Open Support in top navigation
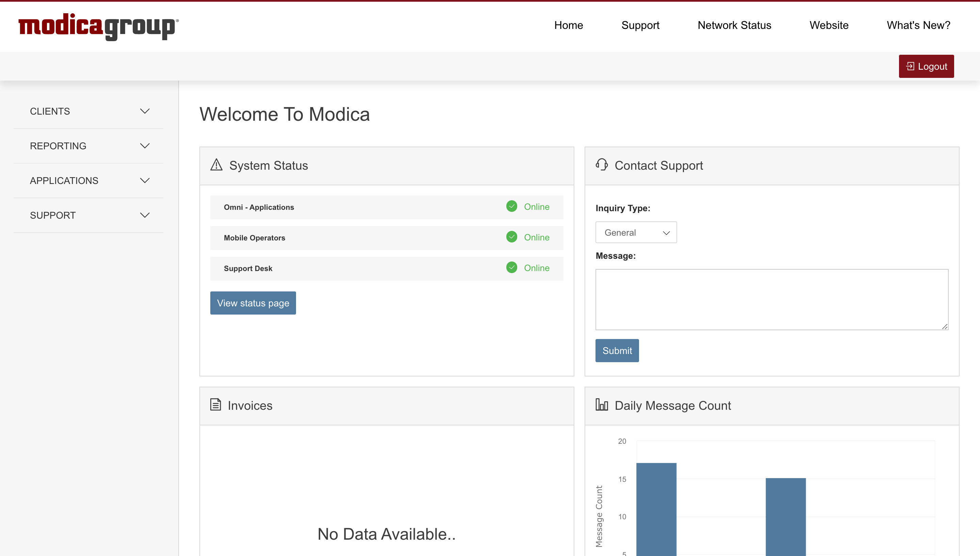The width and height of the screenshot is (980, 556). [640, 25]
